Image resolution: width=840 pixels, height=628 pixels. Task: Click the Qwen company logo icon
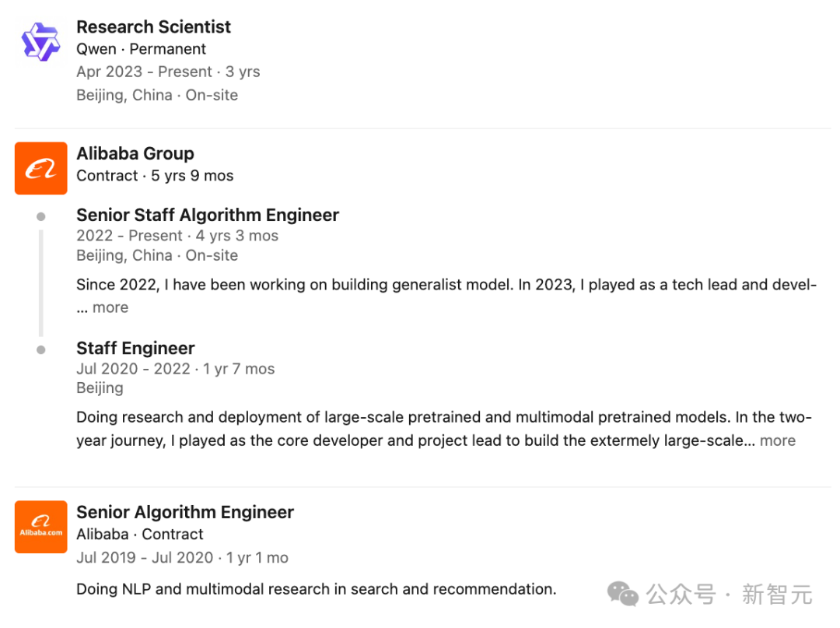pyautogui.click(x=40, y=42)
